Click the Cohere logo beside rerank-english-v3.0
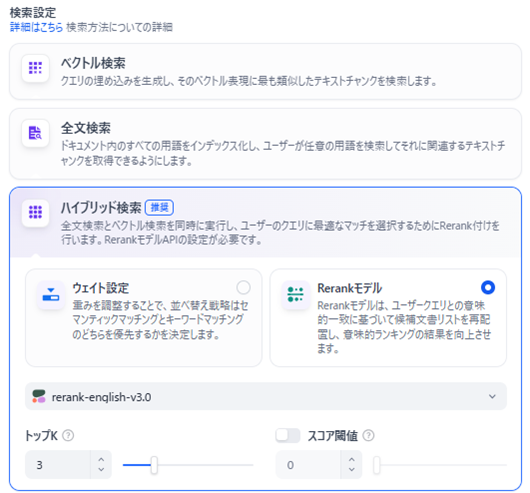The image size is (530, 493). (39, 396)
